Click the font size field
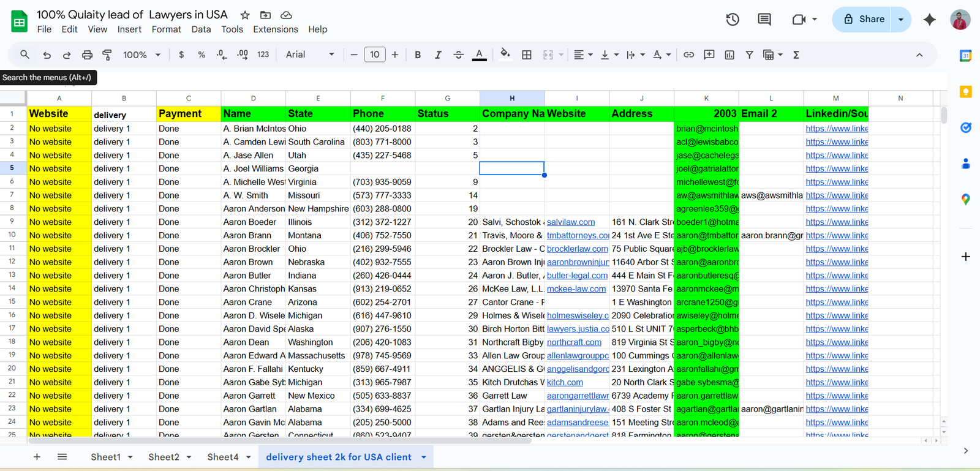The width and height of the screenshot is (980, 471). coord(375,55)
